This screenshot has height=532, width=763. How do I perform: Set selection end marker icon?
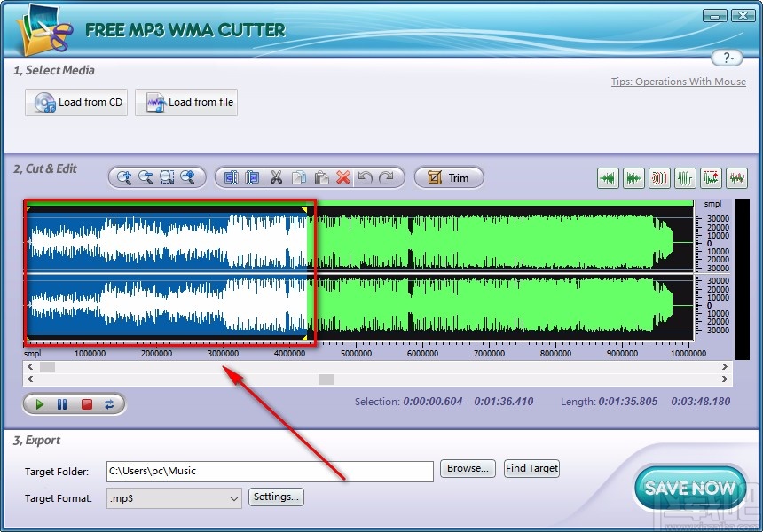pyautogui.click(x=252, y=177)
